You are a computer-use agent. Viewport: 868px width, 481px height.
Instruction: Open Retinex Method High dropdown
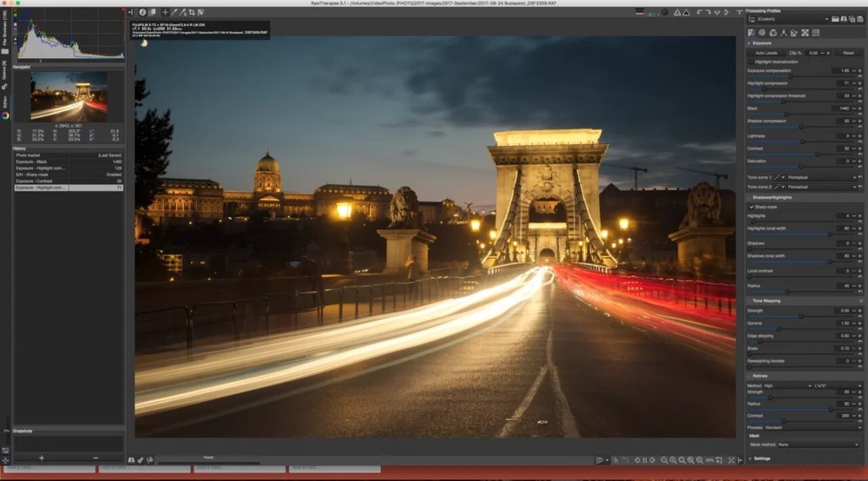click(x=788, y=385)
